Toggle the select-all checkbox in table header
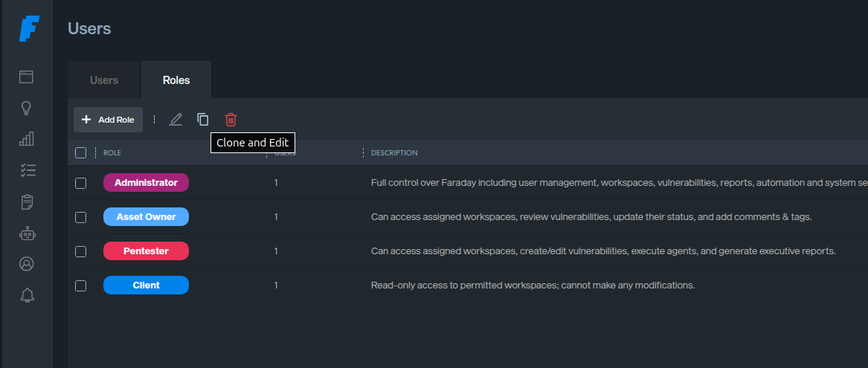The height and width of the screenshot is (368, 868). tap(81, 153)
